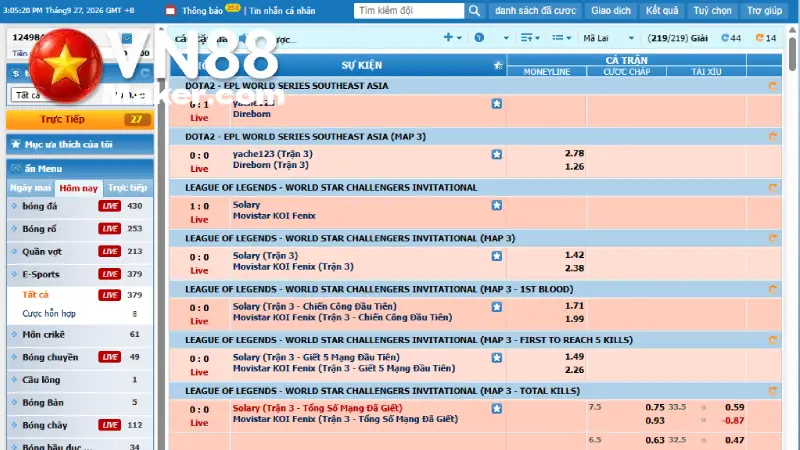Click the Tìm kiếm đội search field
Image resolution: width=800 pixels, height=450 pixels.
(x=409, y=11)
